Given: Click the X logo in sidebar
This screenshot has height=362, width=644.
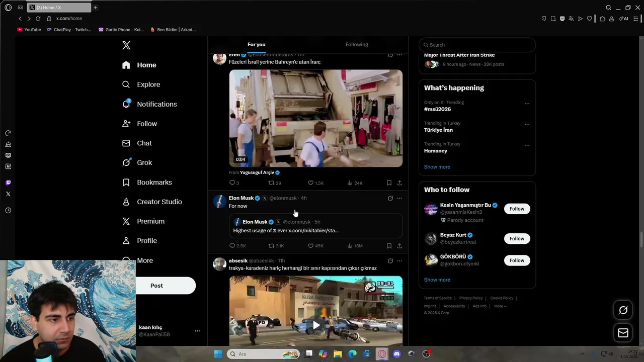Looking at the screenshot, I should (126, 45).
